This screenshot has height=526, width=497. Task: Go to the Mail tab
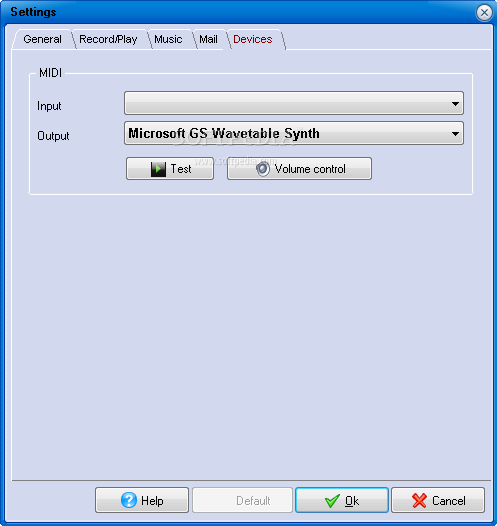pyautogui.click(x=208, y=39)
